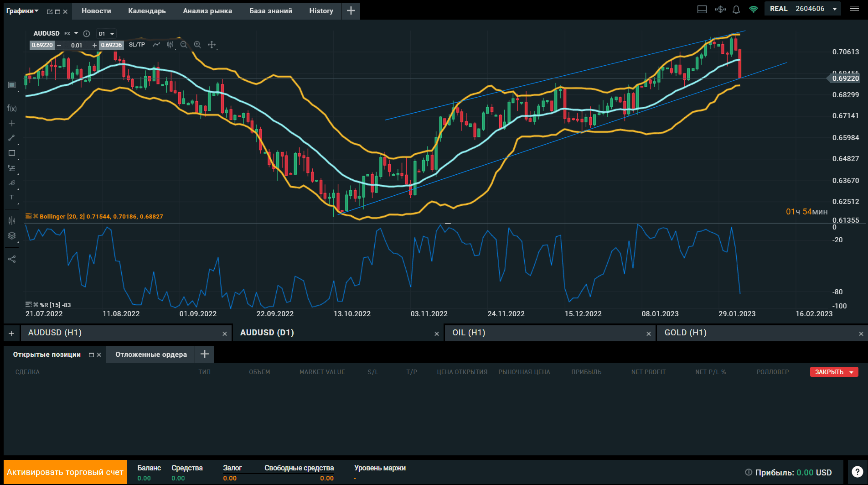868x485 pixels.
Task: Open the Графики dropdown menu
Action: (x=22, y=11)
